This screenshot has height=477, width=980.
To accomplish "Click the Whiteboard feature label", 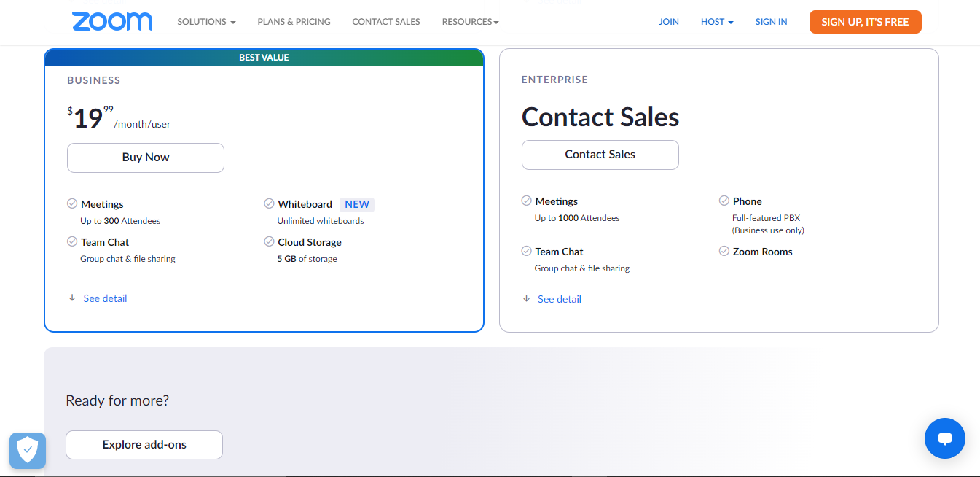I will click(x=305, y=204).
